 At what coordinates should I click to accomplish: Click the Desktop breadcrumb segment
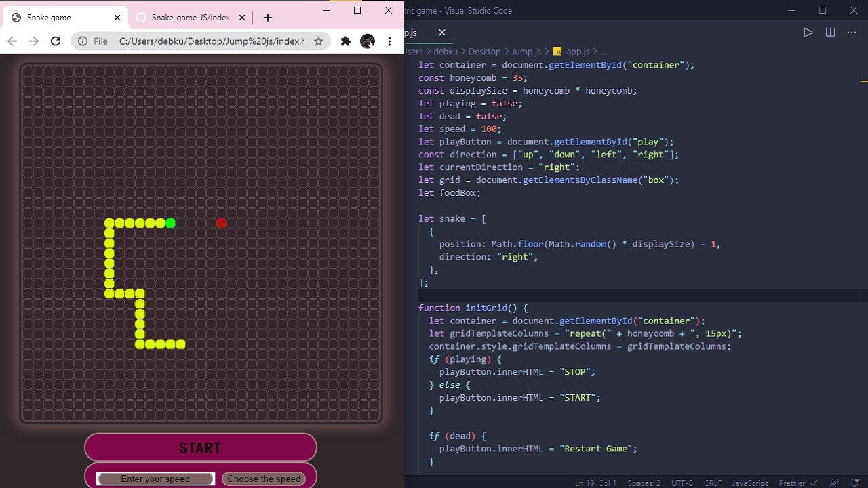click(484, 51)
